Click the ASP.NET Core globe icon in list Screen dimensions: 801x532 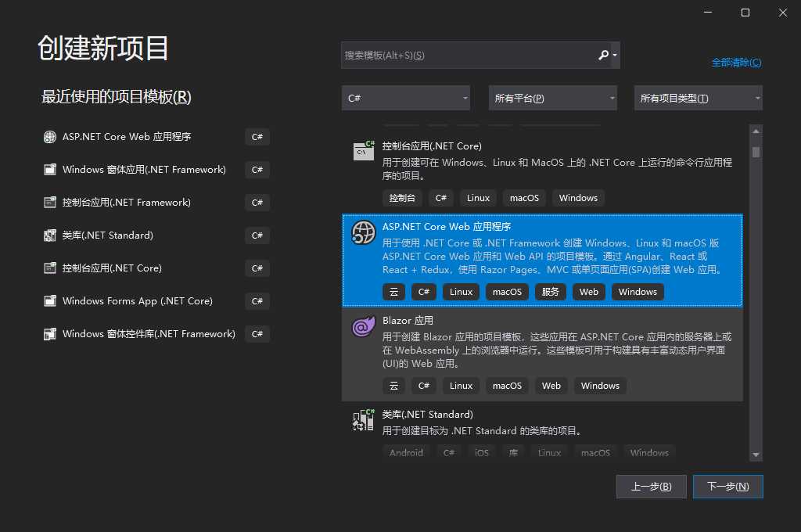[364, 232]
